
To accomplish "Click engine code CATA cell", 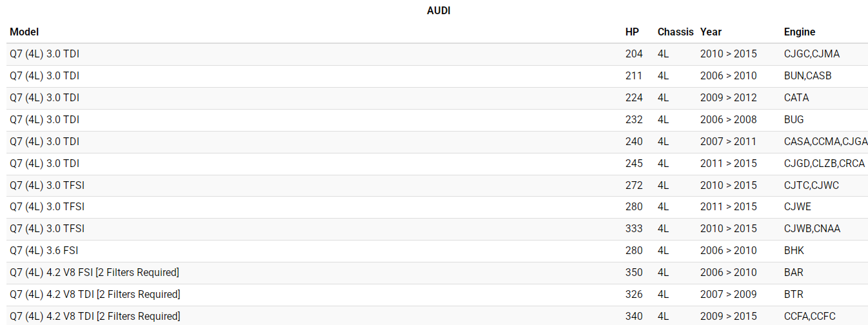I will 796,97.
